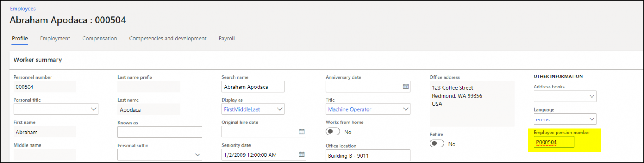The image size is (644, 163).
Task: Click the Personnel number field 000504
Action: pos(45,86)
